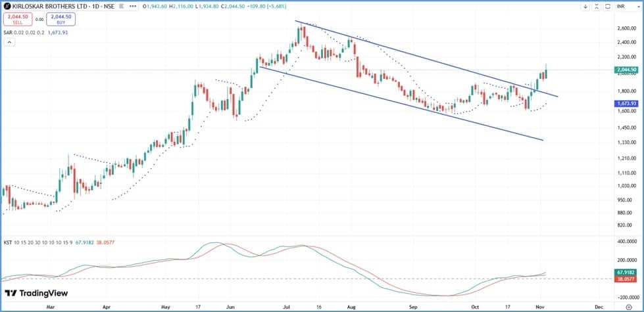This screenshot has height=312, width=644.
Task: Select the SAR indicator legend label
Action: pyautogui.click(x=8, y=32)
